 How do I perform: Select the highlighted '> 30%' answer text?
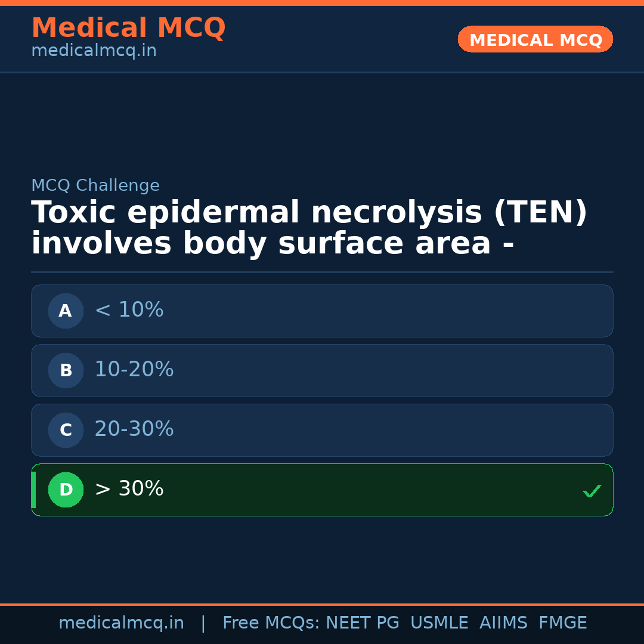pyautogui.click(x=129, y=489)
